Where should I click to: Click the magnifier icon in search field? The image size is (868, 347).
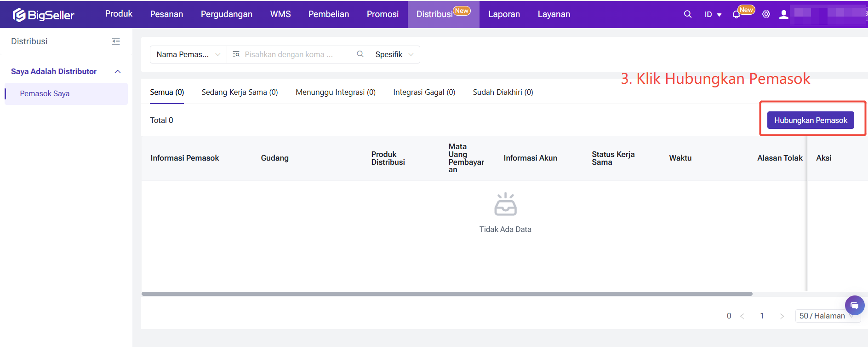(x=360, y=54)
